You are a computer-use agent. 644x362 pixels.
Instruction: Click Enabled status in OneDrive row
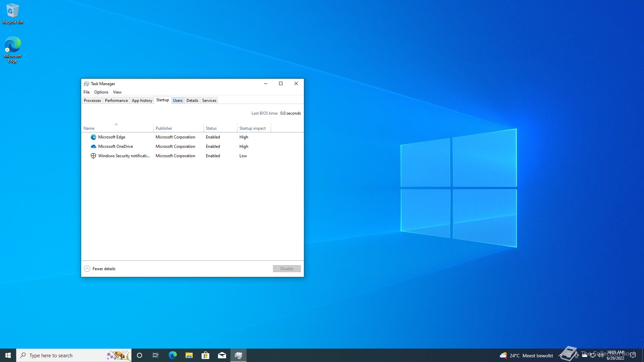click(x=213, y=146)
